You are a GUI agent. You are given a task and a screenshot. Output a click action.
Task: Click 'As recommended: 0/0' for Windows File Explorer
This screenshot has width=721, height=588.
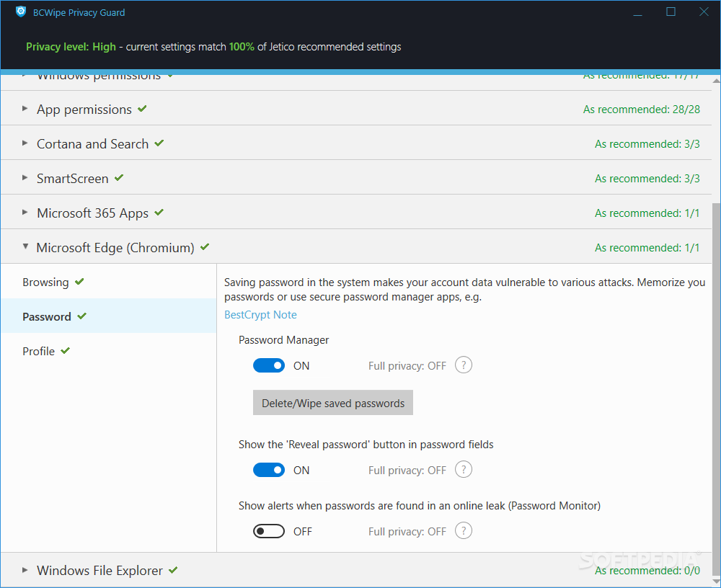tap(647, 570)
